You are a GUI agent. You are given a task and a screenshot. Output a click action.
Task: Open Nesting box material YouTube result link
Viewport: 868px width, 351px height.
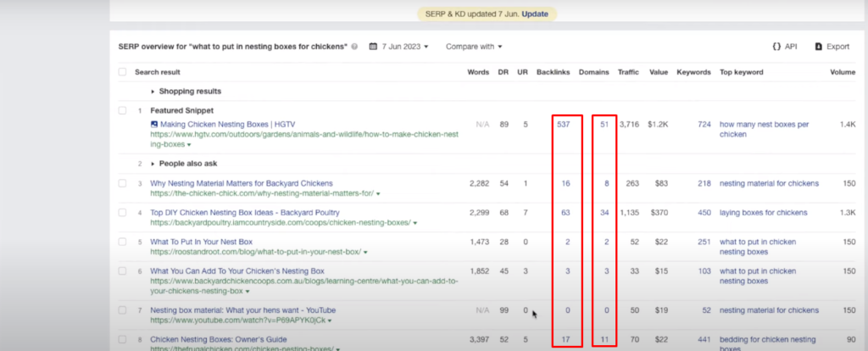click(x=243, y=310)
